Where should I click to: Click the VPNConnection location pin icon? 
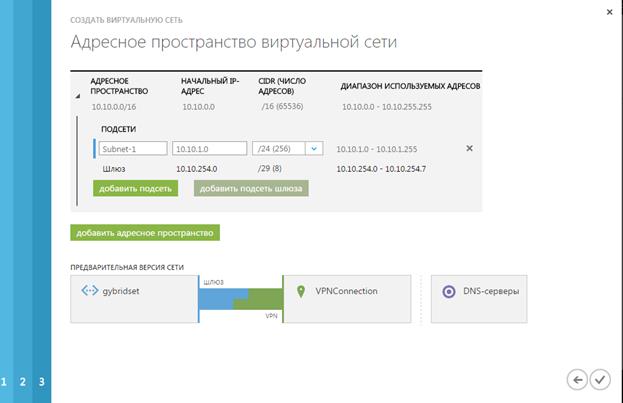[301, 291]
